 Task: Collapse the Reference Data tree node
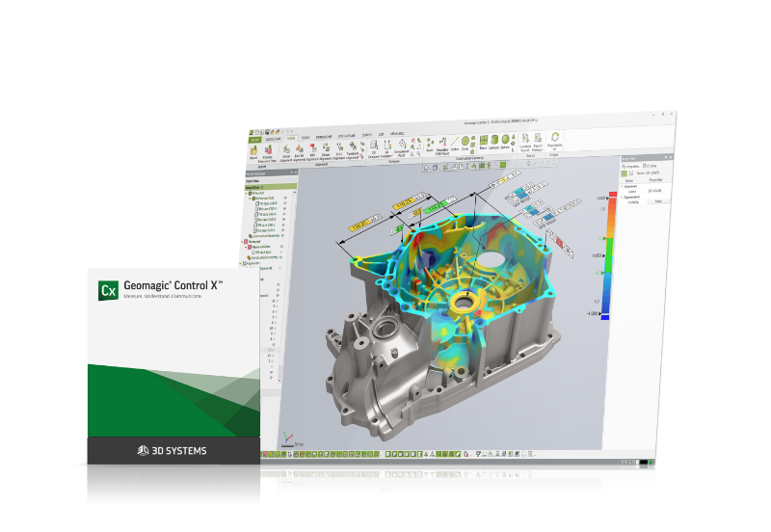[x=251, y=199]
